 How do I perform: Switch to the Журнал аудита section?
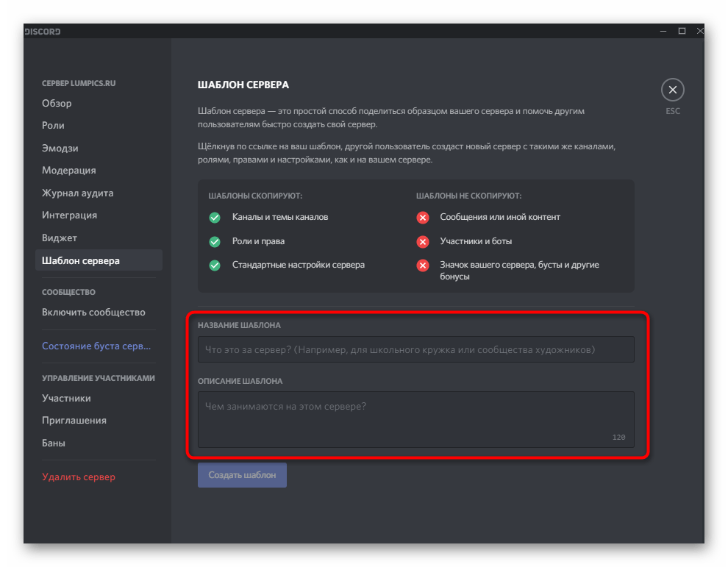(76, 193)
